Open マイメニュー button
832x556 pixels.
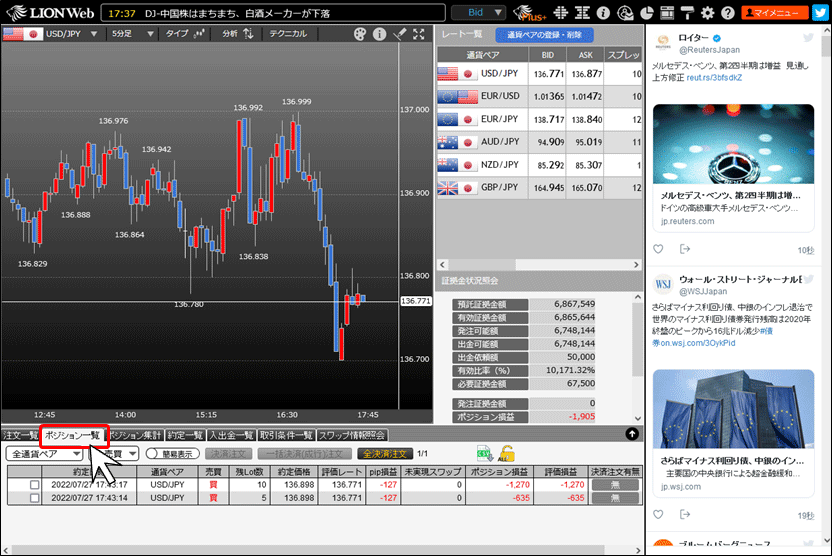tap(774, 13)
